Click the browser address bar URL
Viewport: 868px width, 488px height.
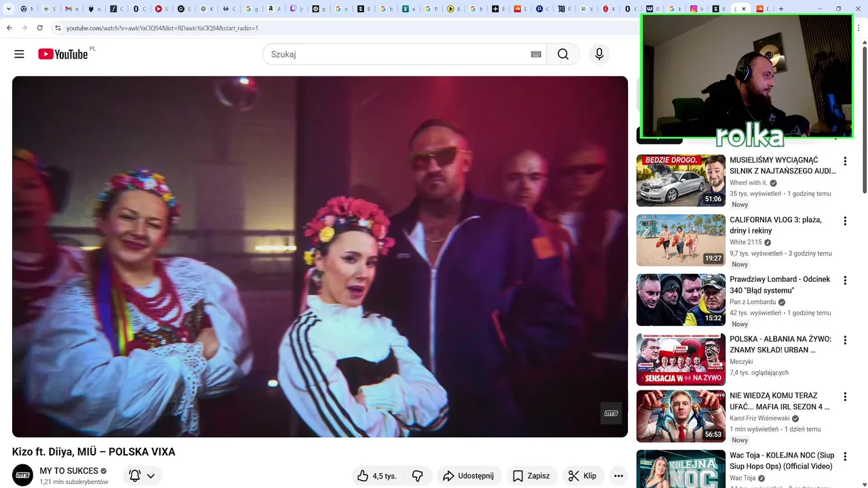(x=162, y=28)
